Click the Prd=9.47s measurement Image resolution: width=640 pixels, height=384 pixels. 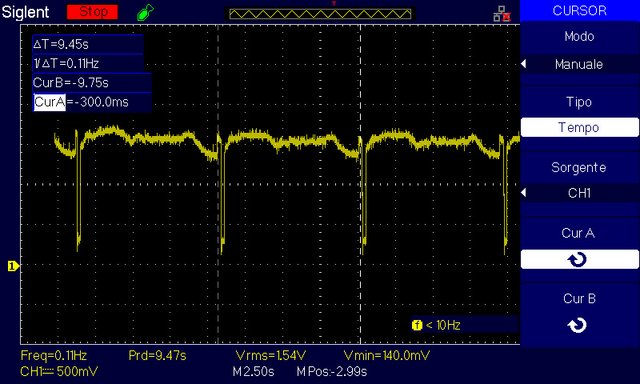tap(157, 355)
